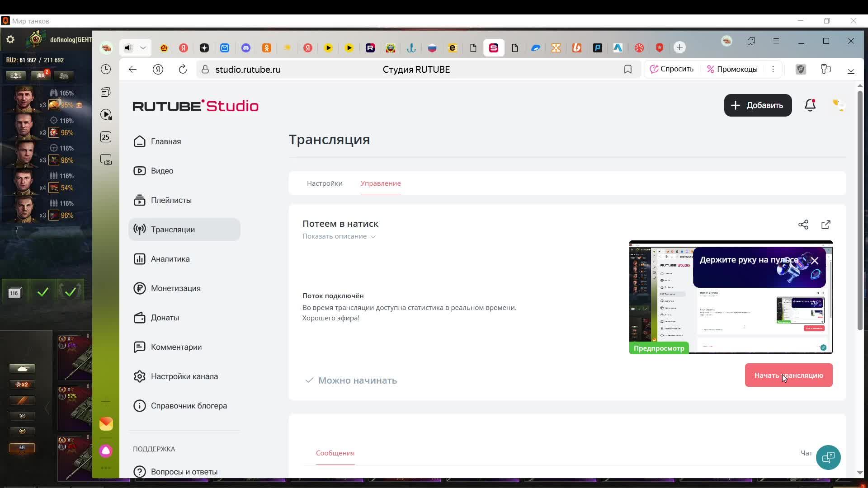Open the browser protection shield icon

tap(801, 69)
